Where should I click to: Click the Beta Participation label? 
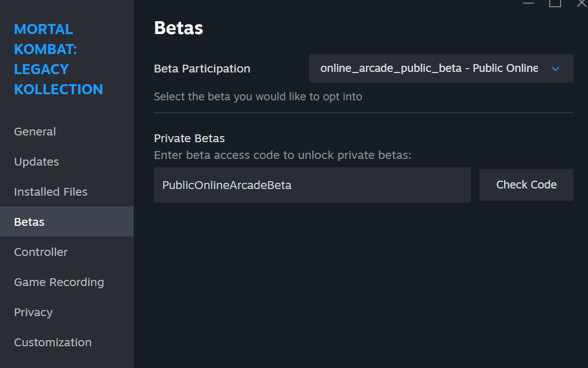202,69
